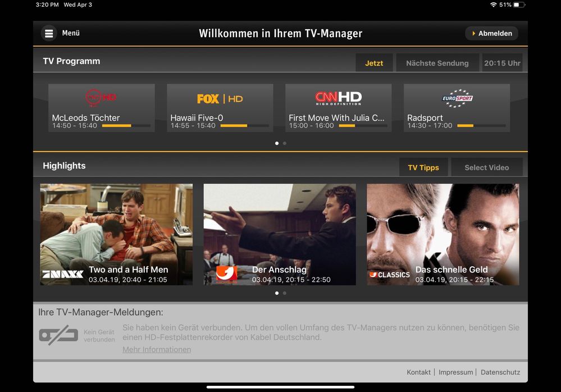Click the battery status icon
Viewport: 561px width, 392px height.
point(519,4)
